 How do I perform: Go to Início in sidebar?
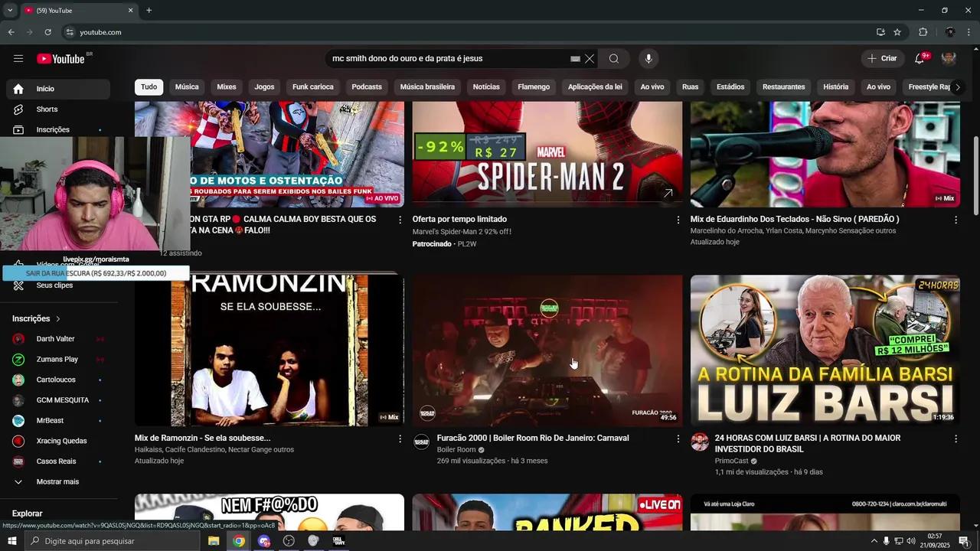click(x=58, y=89)
